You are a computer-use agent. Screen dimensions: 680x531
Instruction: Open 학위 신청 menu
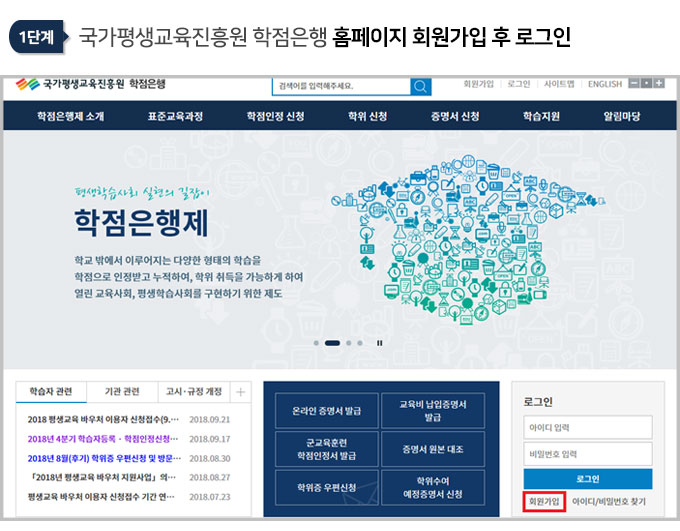click(367, 116)
